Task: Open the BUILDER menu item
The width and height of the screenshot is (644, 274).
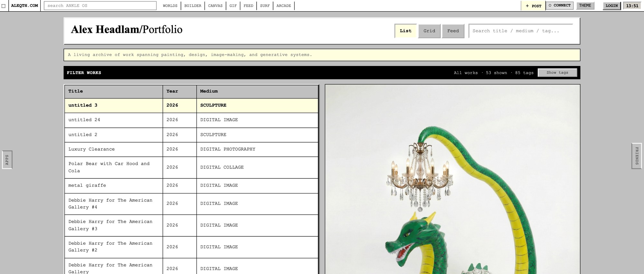Action: tap(193, 6)
